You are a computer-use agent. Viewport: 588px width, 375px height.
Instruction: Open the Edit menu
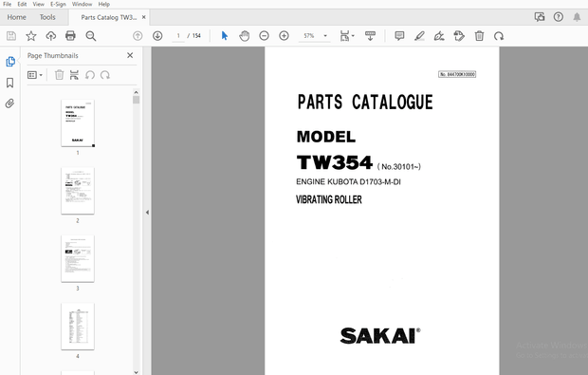[22, 4]
